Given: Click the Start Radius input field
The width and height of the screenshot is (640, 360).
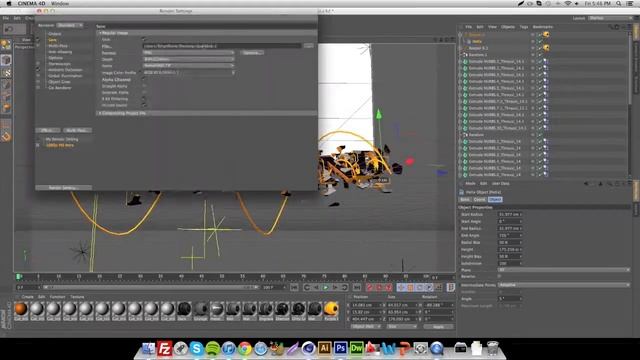Looking at the screenshot, I should click(509, 214).
